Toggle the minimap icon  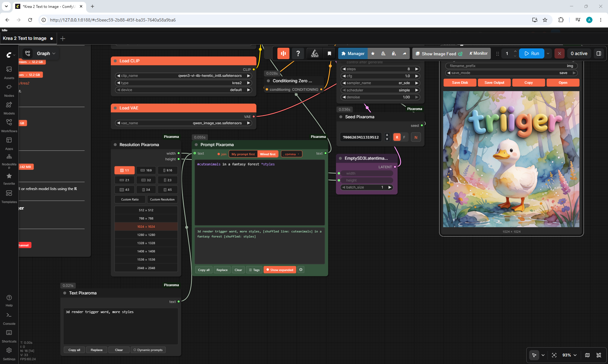tap(587, 355)
